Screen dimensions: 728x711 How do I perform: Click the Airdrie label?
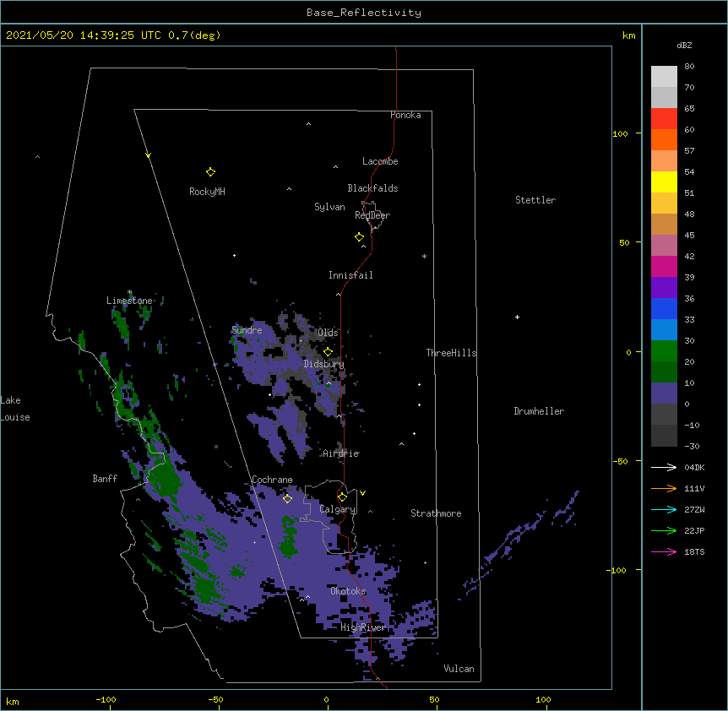(x=341, y=453)
